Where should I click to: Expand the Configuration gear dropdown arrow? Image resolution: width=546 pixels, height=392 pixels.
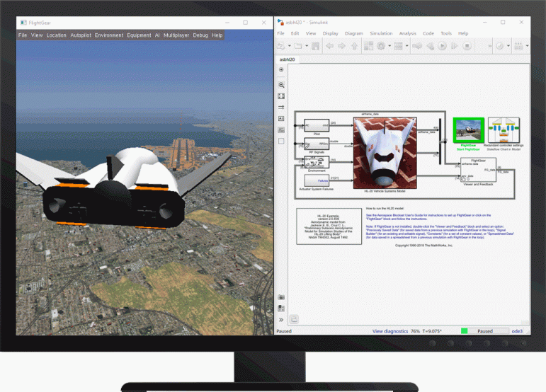click(389, 46)
